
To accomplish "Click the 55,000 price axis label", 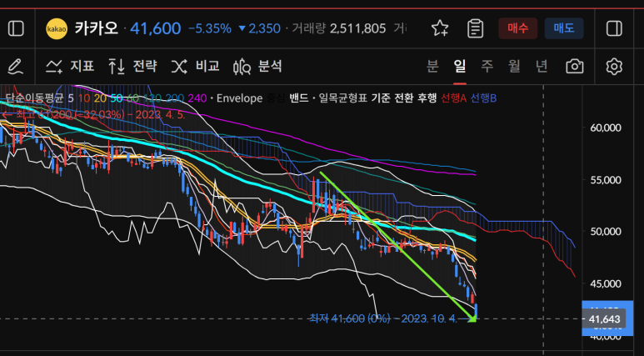I will (606, 179).
